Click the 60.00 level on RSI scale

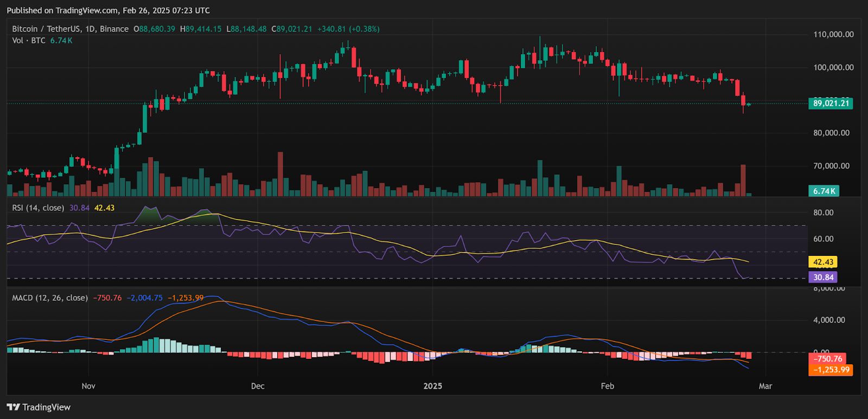coord(823,238)
